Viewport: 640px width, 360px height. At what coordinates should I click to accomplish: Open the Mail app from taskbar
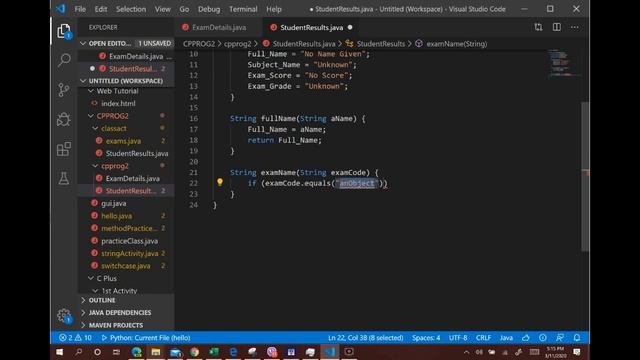(175, 352)
